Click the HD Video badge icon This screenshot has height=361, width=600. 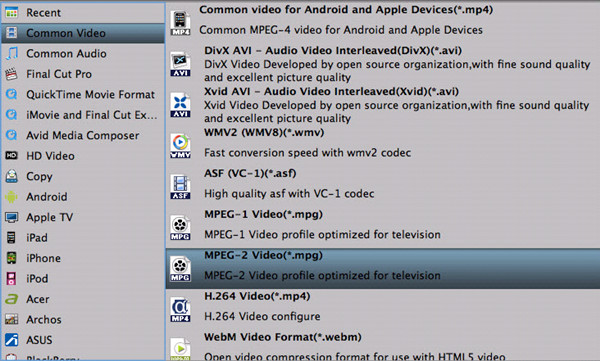[11, 155]
